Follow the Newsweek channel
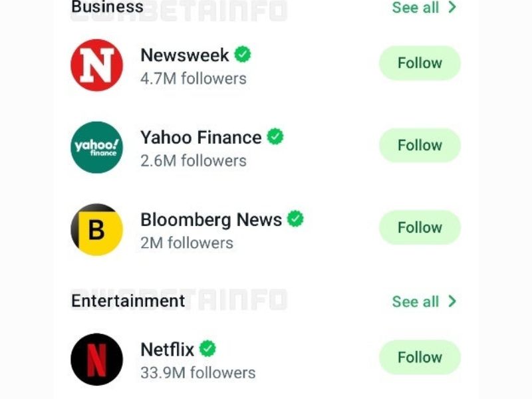This screenshot has width=532, height=399. (x=420, y=63)
